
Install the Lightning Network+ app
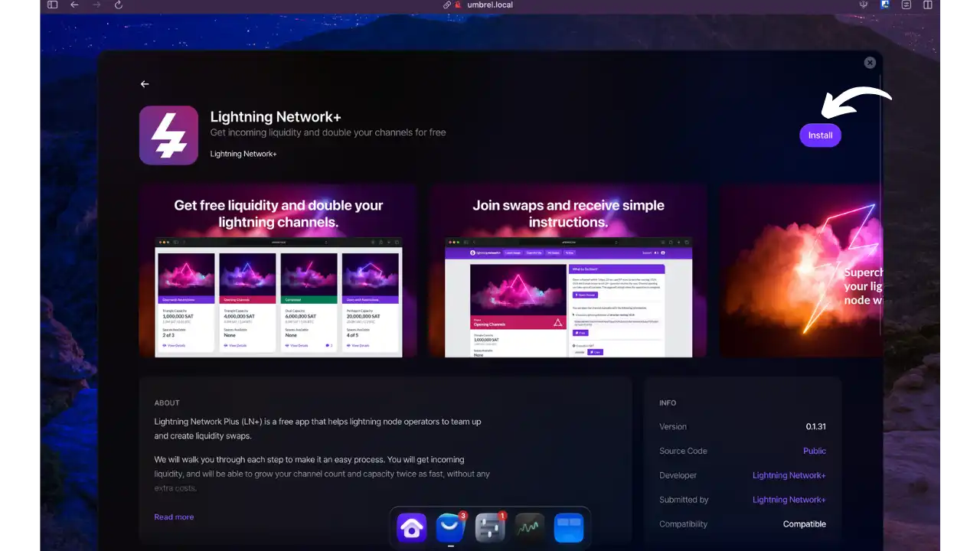pos(820,135)
